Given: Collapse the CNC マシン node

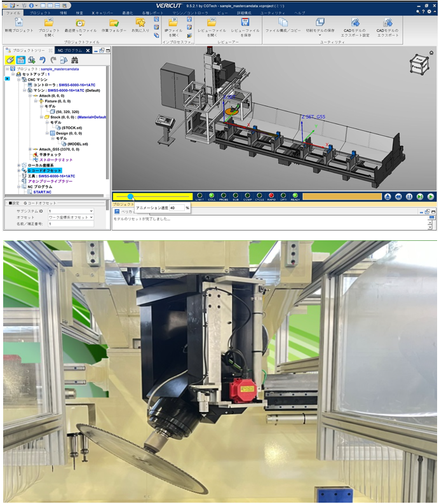Looking at the screenshot, I should (x=18, y=79).
